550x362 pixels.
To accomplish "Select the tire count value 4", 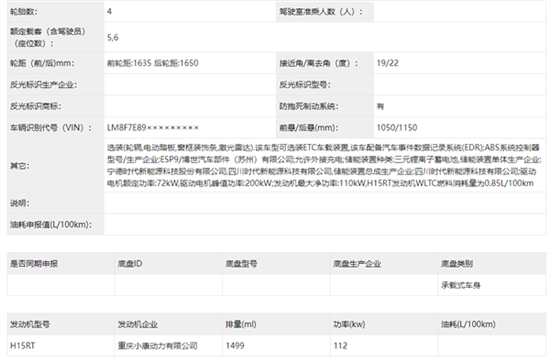I will coord(109,12).
